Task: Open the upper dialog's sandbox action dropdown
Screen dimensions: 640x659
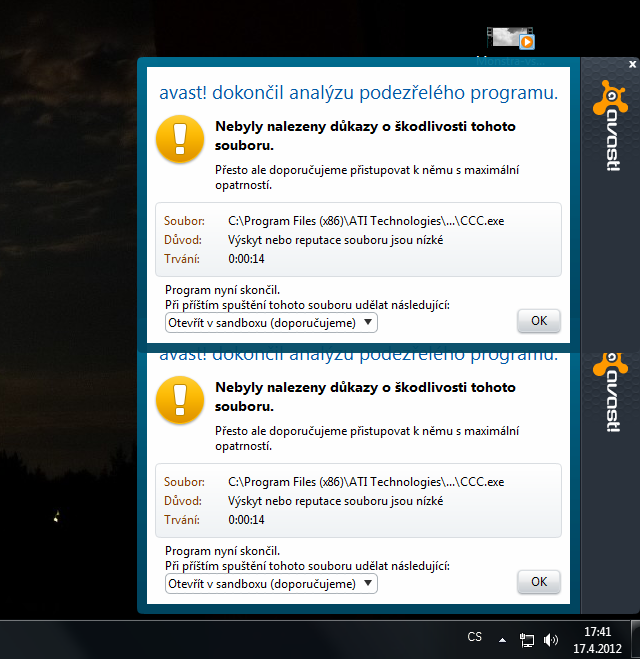Action: pos(271,323)
